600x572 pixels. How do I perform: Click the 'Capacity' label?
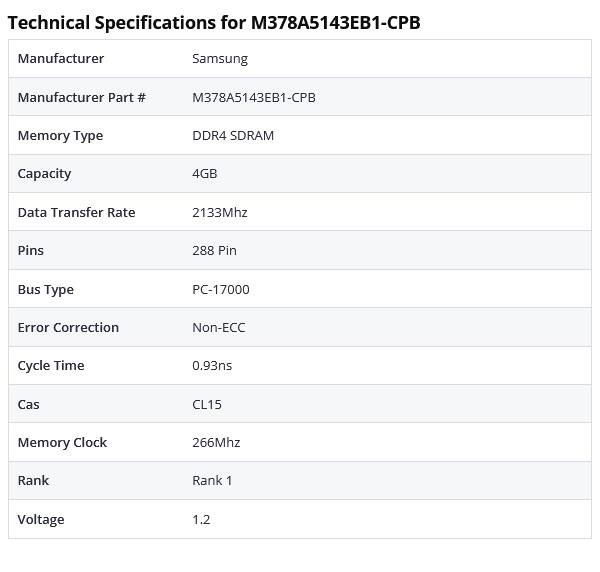click(x=44, y=174)
